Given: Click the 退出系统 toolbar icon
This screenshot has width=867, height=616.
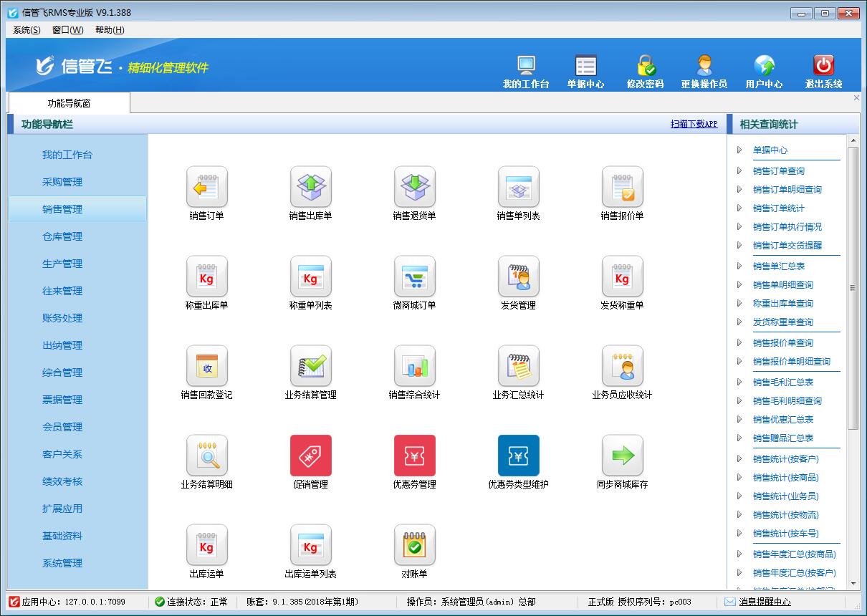Looking at the screenshot, I should [823, 69].
